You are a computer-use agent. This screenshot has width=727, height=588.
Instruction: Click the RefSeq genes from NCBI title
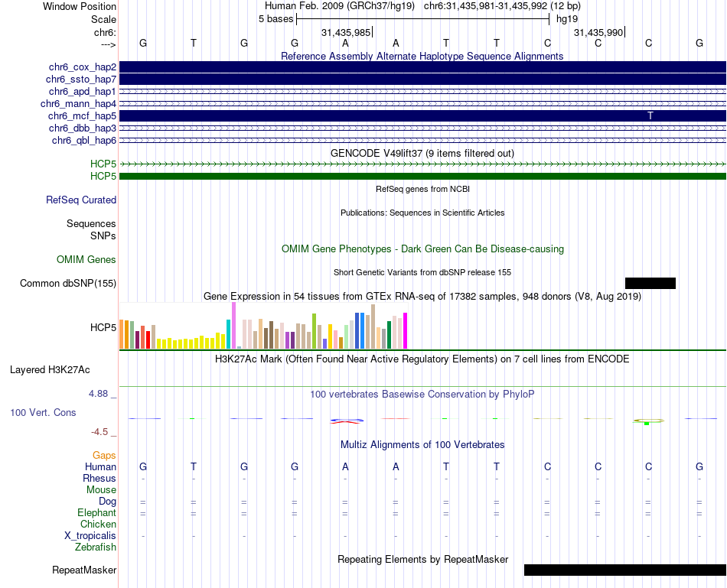(x=422, y=189)
